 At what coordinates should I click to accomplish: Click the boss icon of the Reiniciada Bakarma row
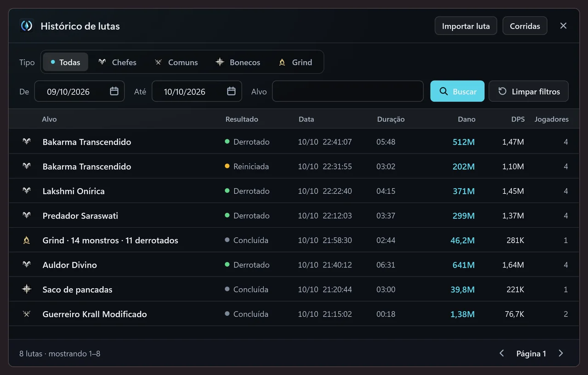[27, 166]
